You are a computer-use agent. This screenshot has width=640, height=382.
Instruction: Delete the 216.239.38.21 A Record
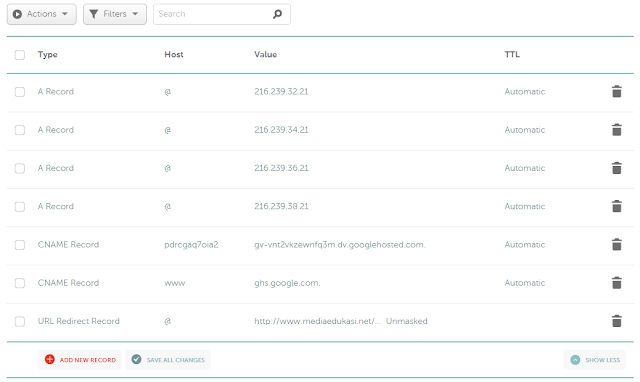616,206
